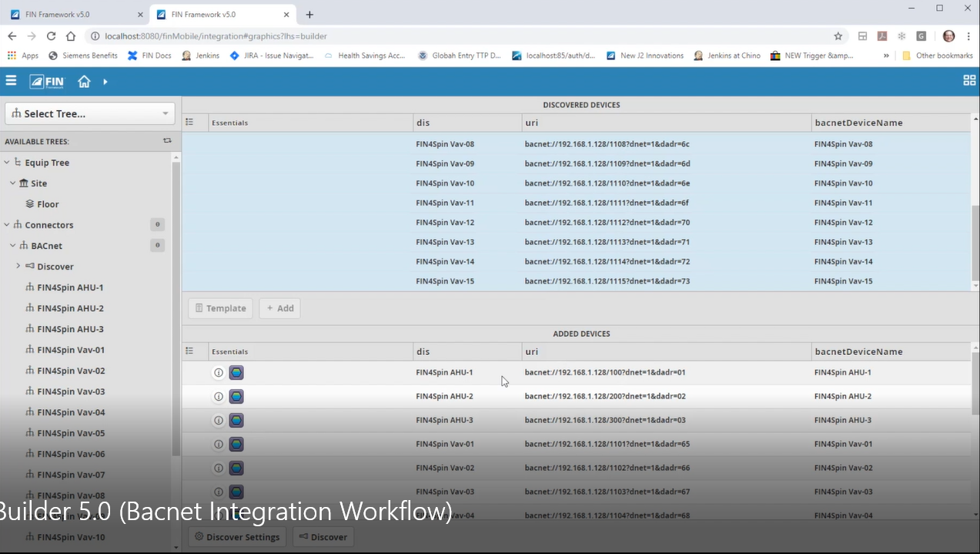Open the Select Tree dropdown
980x554 pixels.
89,113
